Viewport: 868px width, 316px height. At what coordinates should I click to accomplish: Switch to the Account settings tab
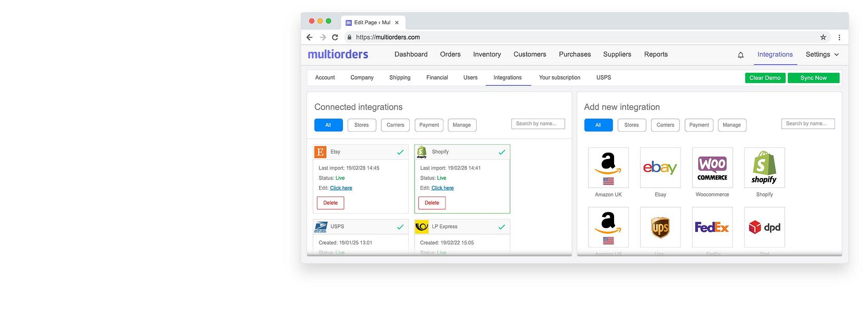click(x=325, y=77)
